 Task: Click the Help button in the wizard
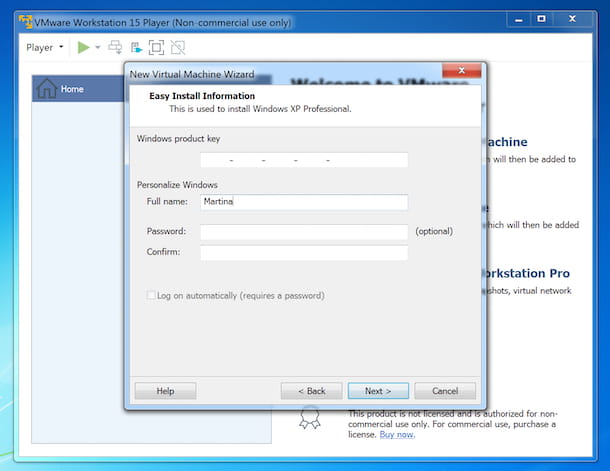click(x=165, y=391)
